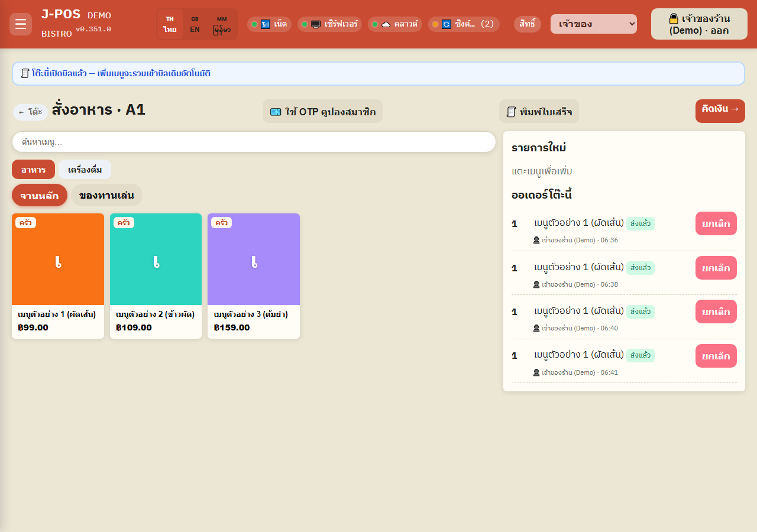The height and width of the screenshot is (532, 757).
Task: Click ยกเลิก for the 06:41 order
Action: pos(716,356)
